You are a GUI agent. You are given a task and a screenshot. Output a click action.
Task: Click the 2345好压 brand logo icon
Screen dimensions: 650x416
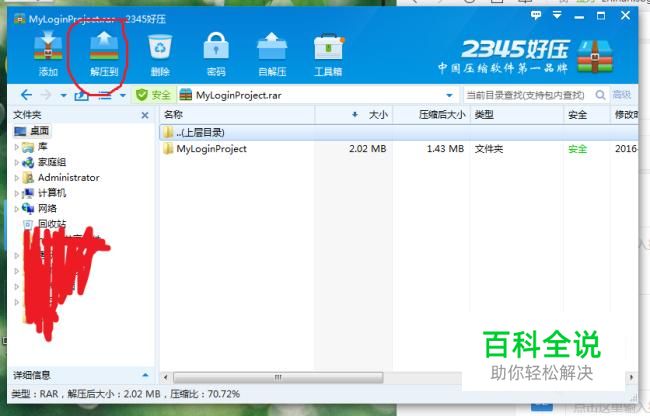pyautogui.click(x=595, y=56)
